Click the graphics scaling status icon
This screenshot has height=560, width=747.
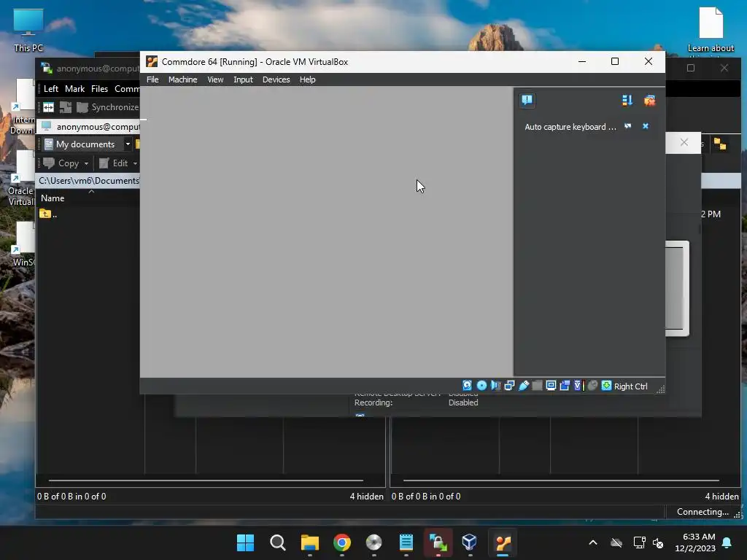tap(565, 386)
